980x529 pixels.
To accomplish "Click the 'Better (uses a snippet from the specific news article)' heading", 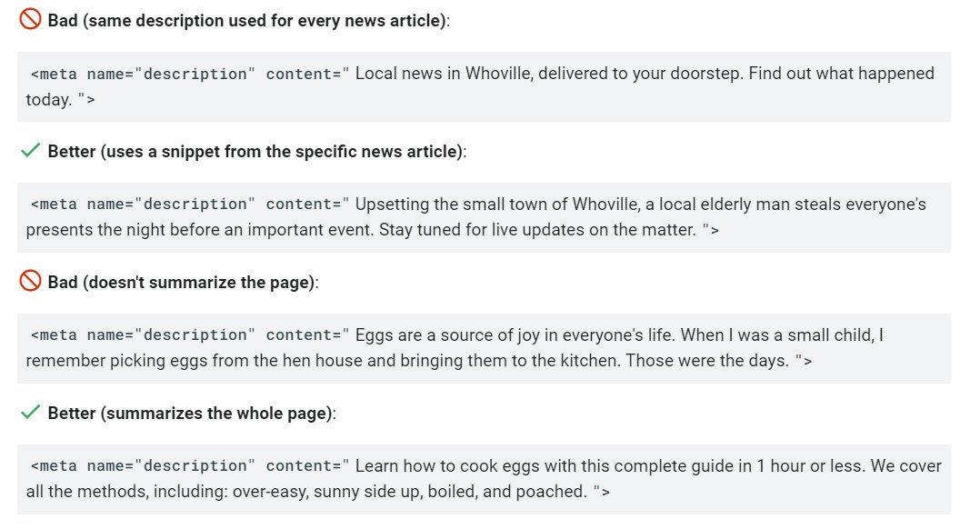I will pyautogui.click(x=257, y=152).
